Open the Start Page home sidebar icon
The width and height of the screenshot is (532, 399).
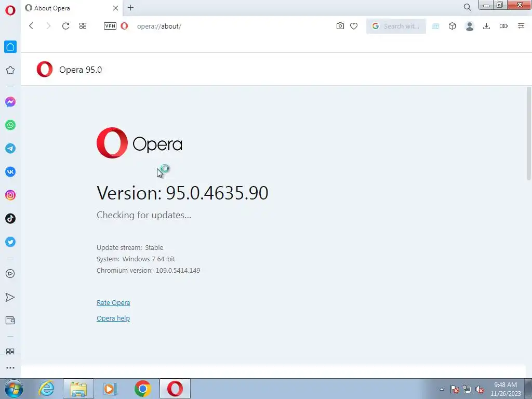tap(10, 47)
